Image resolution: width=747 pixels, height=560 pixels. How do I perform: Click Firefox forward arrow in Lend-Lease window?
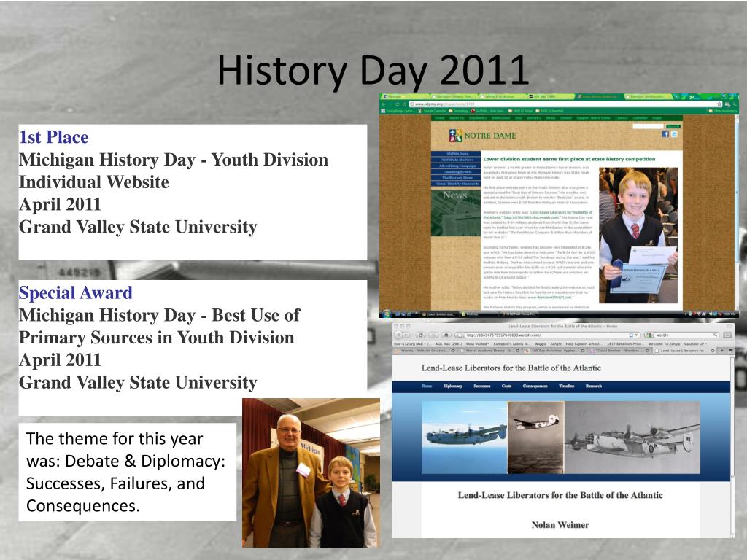click(x=406, y=335)
